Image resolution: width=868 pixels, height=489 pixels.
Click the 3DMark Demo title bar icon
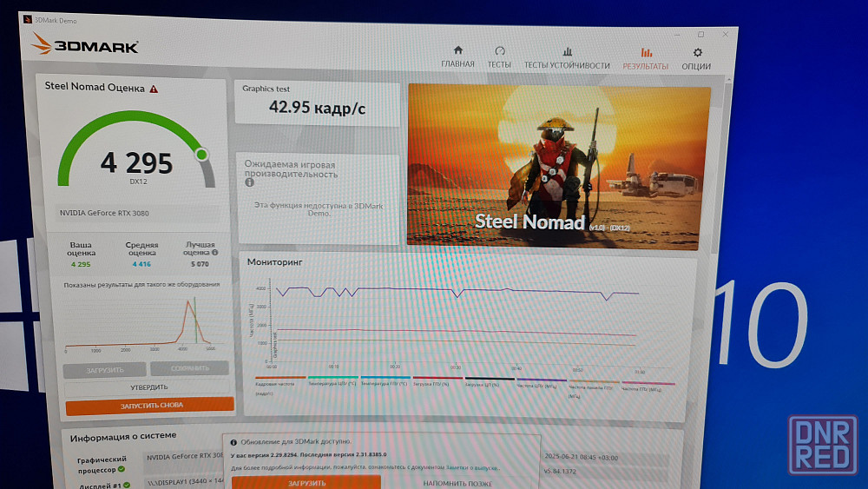point(28,19)
